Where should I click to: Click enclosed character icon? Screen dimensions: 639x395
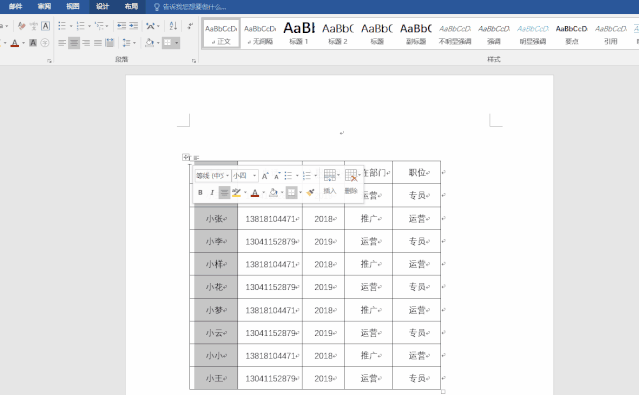pyautogui.click(x=45, y=42)
